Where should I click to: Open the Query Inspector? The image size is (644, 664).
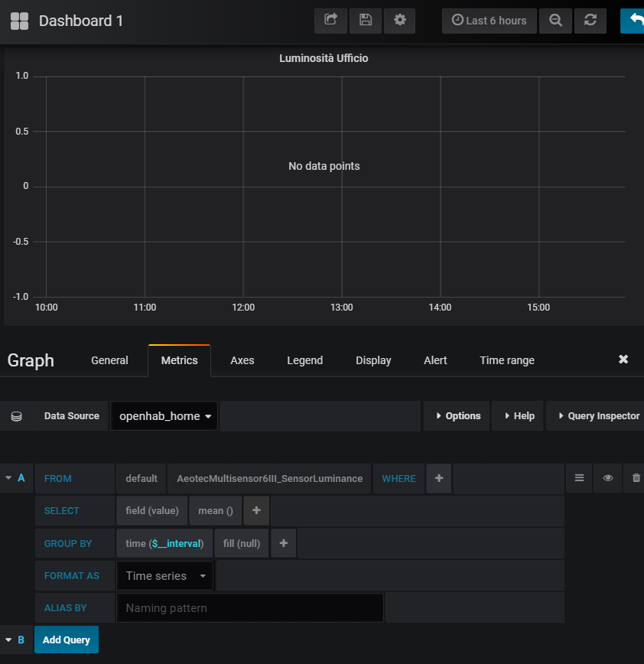(x=599, y=415)
